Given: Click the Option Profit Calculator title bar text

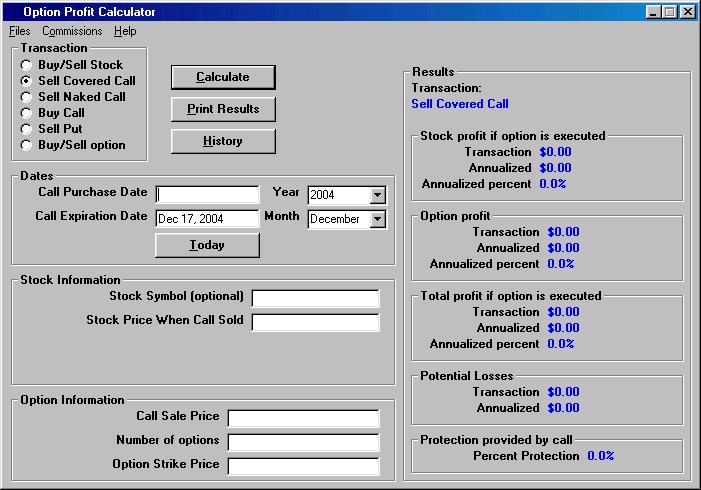Looking at the screenshot, I should 89,12.
